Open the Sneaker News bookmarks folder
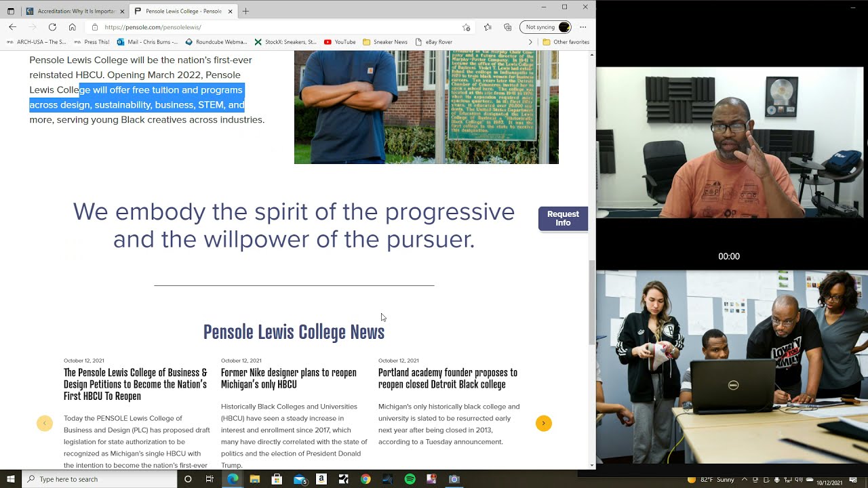868x488 pixels. click(385, 42)
